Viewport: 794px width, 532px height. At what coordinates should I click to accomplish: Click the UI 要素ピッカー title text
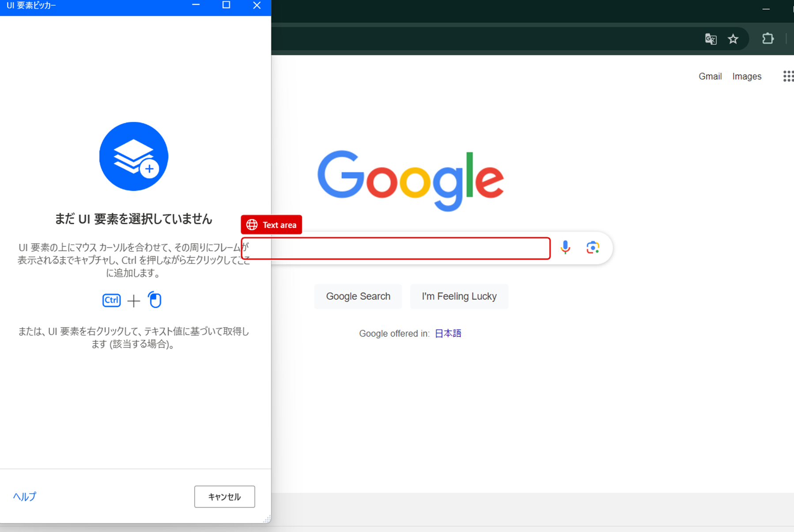31,5
